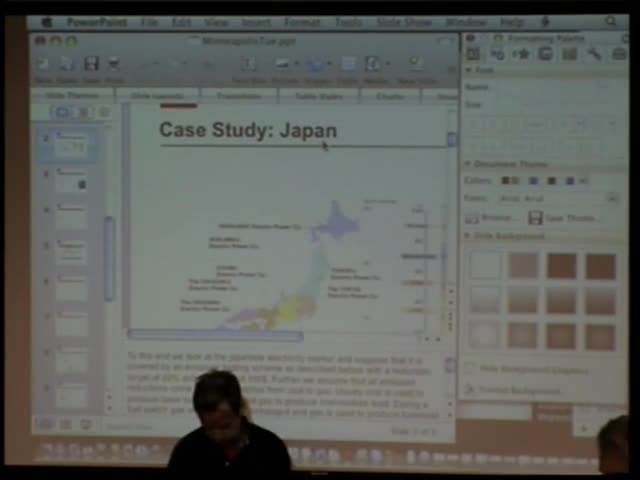Open the File menu
This screenshot has height=480, width=640.
tap(149, 22)
